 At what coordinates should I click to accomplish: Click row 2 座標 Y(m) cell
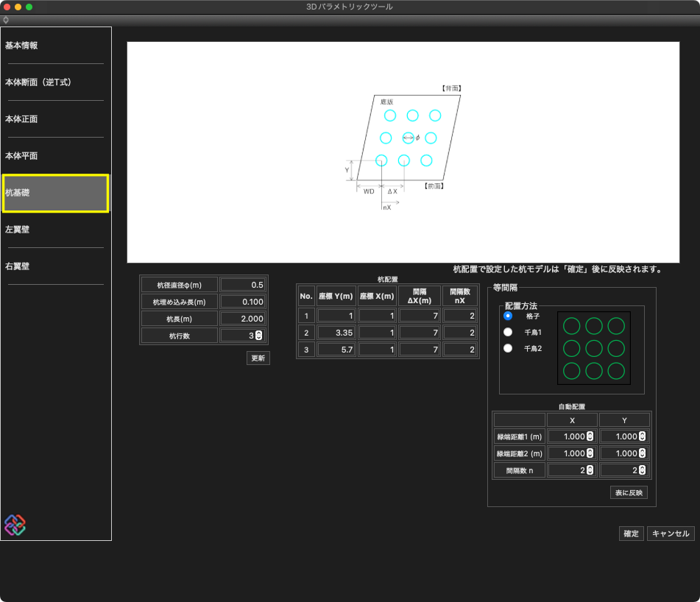pyautogui.click(x=336, y=333)
